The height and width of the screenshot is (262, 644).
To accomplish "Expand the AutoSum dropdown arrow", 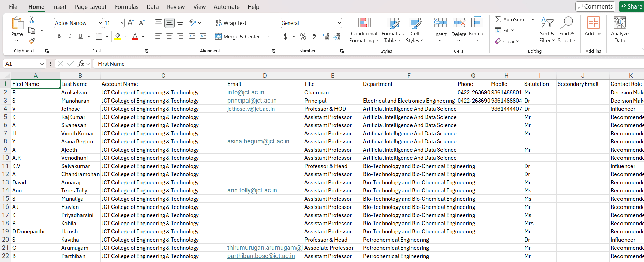I will tap(533, 20).
